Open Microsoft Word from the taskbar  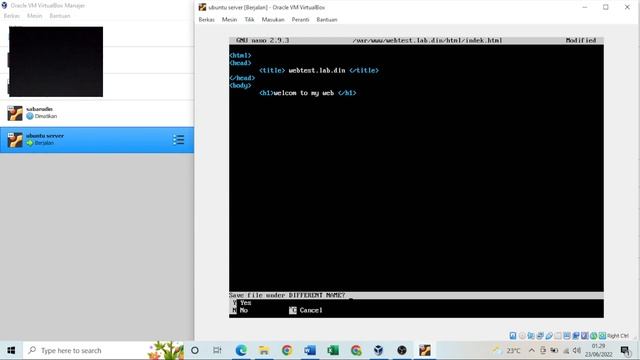[x=310, y=350]
